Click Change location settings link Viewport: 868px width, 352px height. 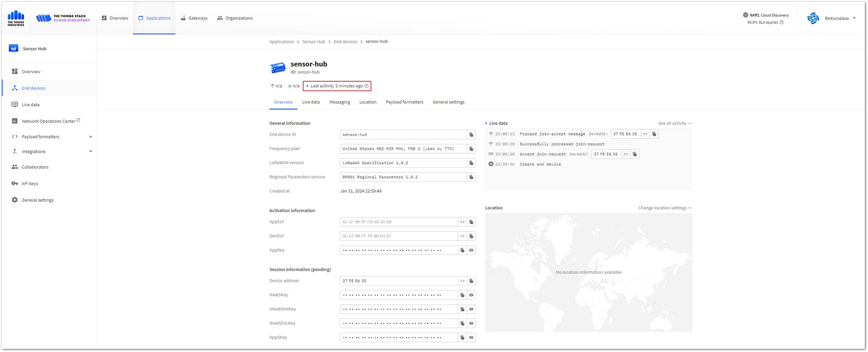click(x=665, y=208)
